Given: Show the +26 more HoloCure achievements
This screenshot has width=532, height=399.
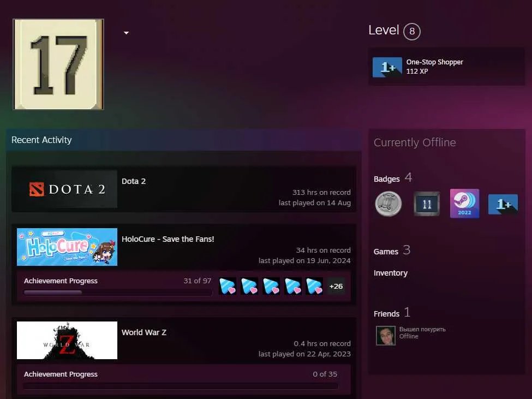Looking at the screenshot, I should pos(336,287).
